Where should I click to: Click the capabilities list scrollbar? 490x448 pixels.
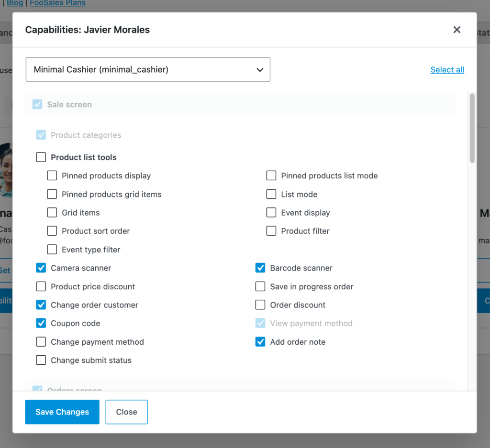(x=472, y=128)
